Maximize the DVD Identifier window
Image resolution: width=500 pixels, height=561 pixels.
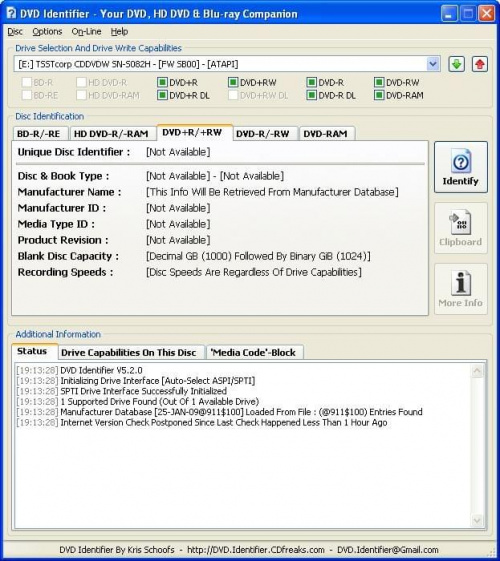point(468,14)
